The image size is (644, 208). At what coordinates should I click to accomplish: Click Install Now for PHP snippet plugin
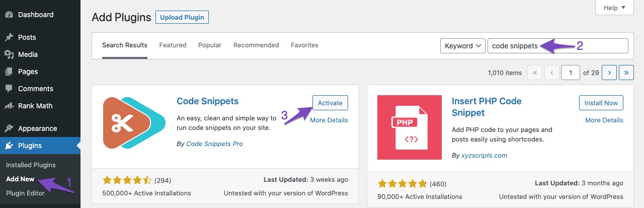tap(601, 103)
